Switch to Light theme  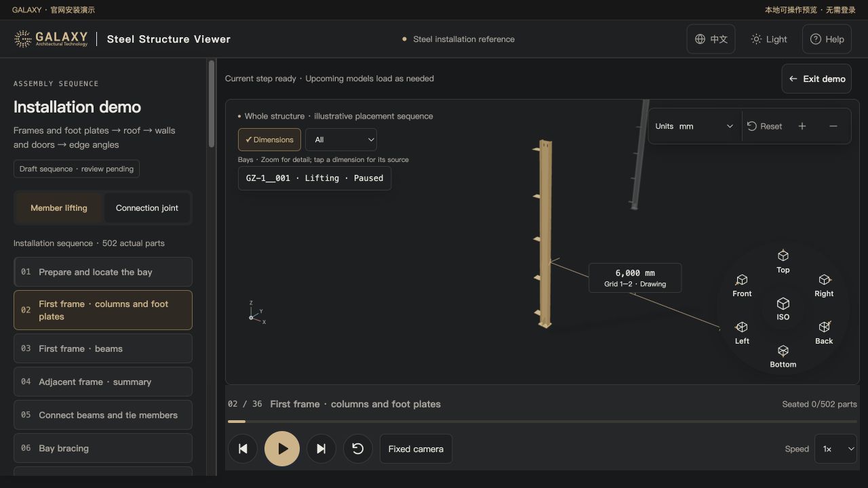(x=768, y=39)
